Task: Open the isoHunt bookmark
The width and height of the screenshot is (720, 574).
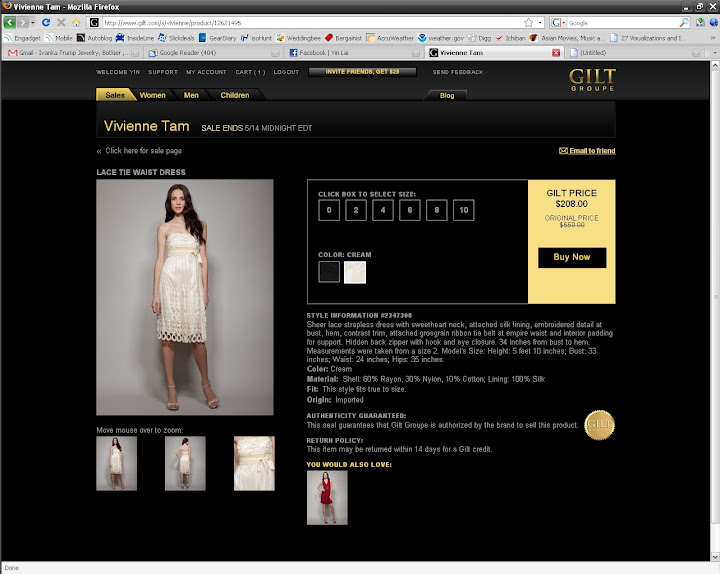Action: (x=256, y=38)
